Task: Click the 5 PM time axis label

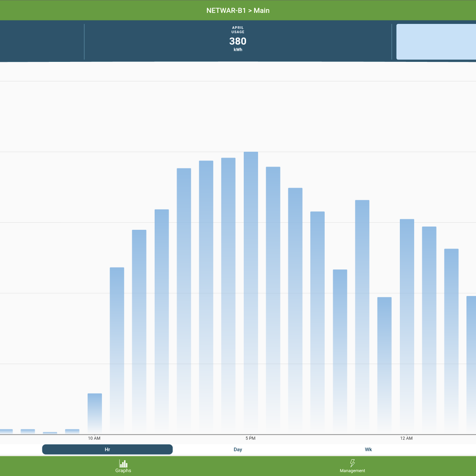Action: pos(250,438)
